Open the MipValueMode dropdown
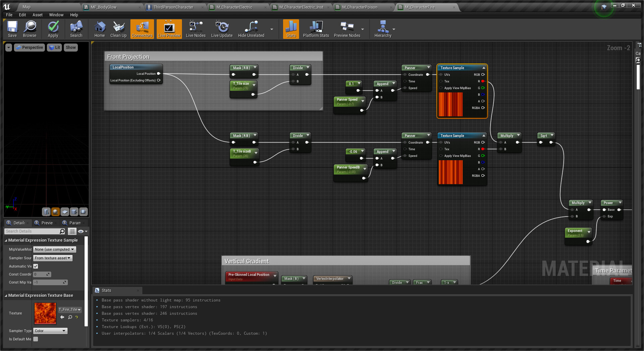The image size is (644, 351). [55, 249]
